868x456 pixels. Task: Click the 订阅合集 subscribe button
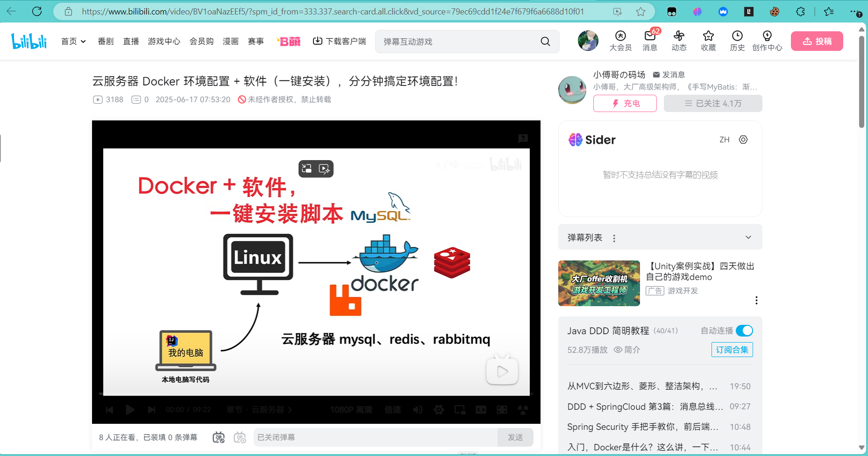[732, 350]
